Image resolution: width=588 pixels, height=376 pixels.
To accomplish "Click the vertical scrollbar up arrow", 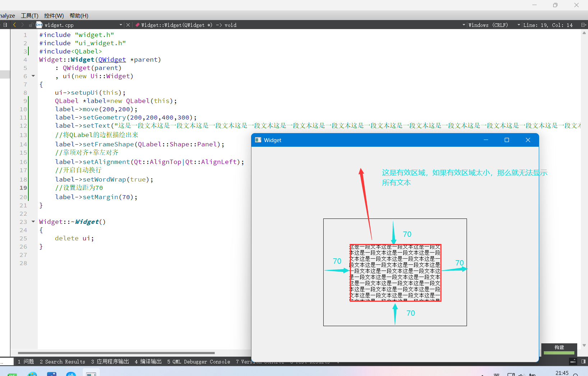I will 584,33.
